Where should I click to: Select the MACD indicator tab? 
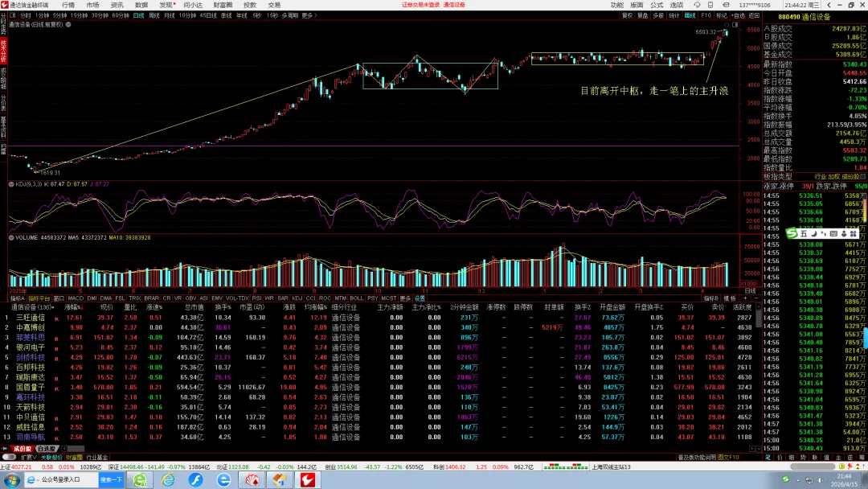pyautogui.click(x=76, y=298)
